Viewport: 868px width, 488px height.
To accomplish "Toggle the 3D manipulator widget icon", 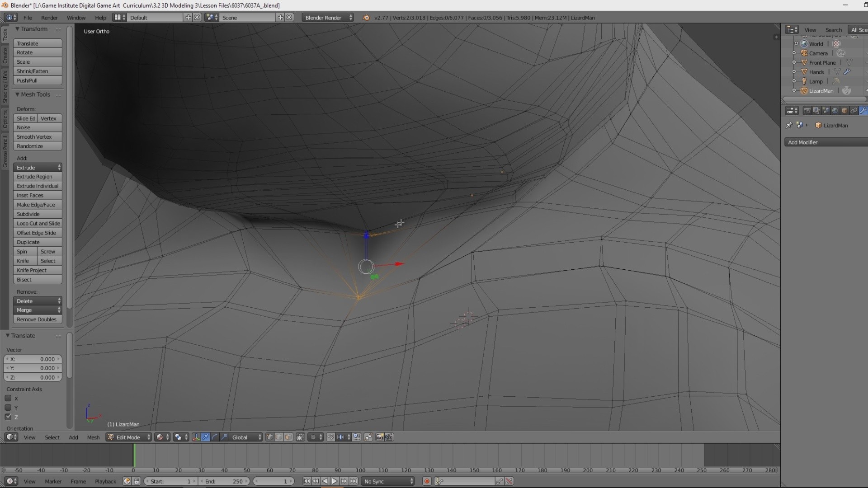I will pyautogui.click(x=196, y=437).
